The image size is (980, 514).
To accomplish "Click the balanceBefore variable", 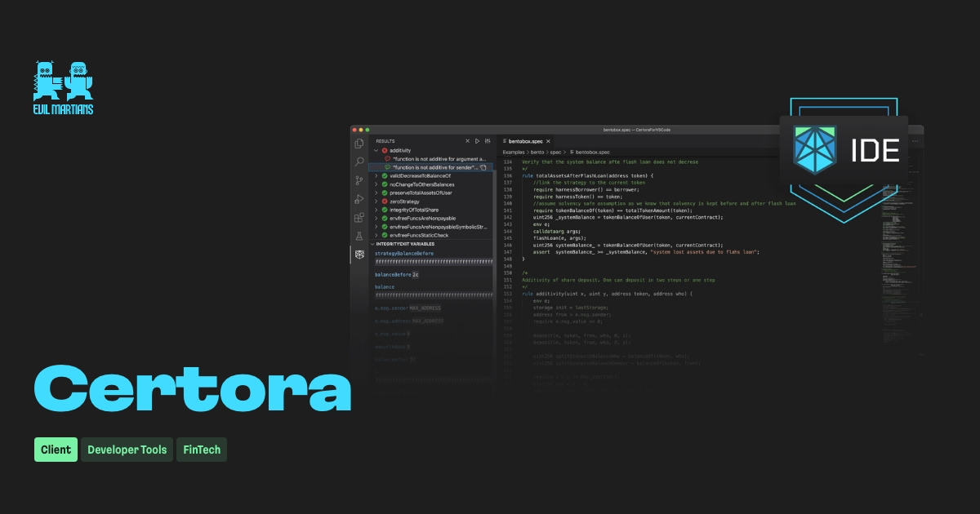I will (393, 275).
